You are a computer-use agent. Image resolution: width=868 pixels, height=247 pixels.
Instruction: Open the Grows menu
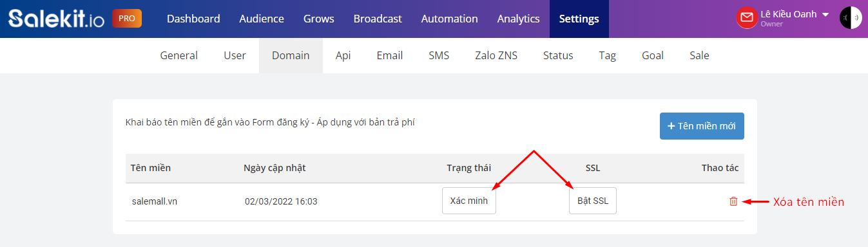pyautogui.click(x=319, y=19)
